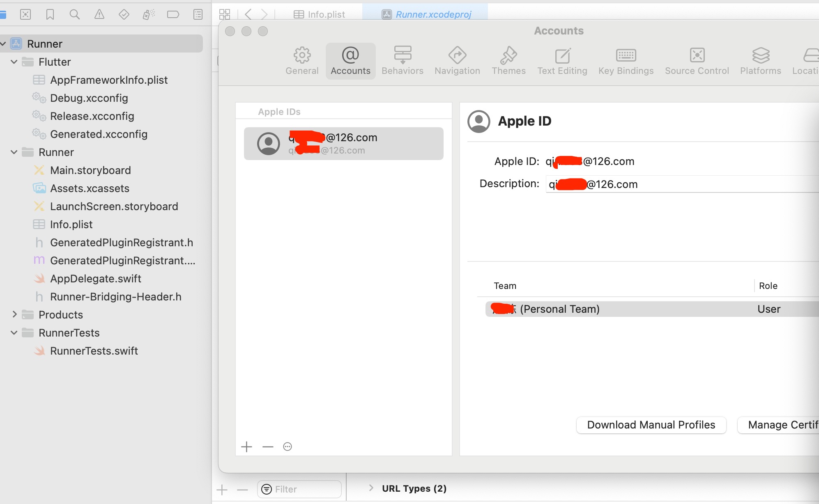This screenshot has width=819, height=504.
Task: Add an Apple ID with the plus button
Action: (246, 447)
